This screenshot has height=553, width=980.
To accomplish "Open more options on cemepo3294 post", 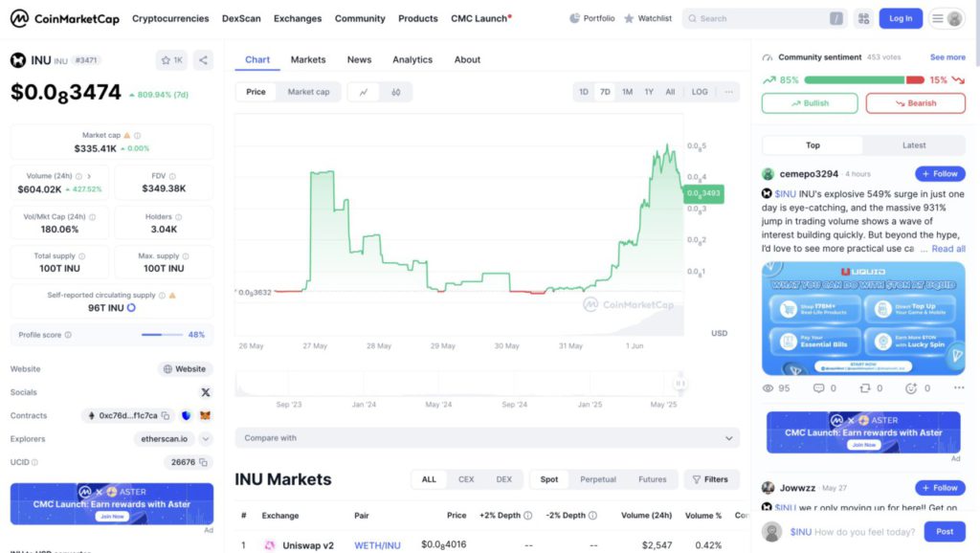I will tap(959, 388).
